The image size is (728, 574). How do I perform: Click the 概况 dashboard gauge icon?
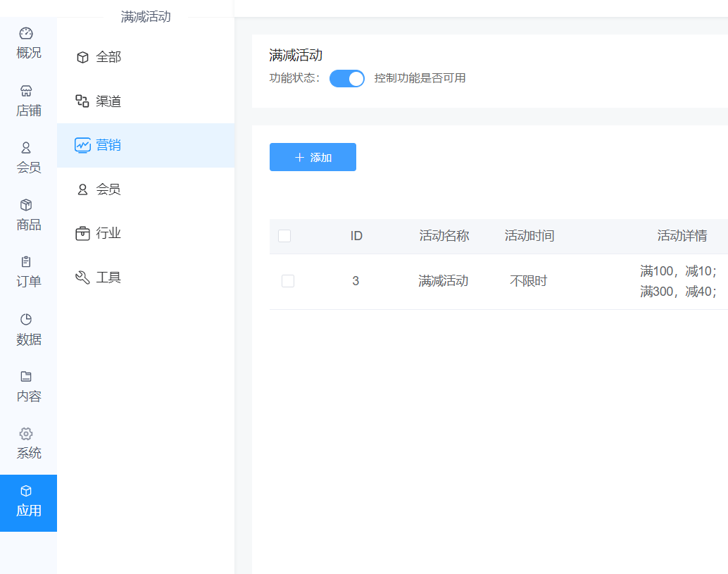pos(26,33)
